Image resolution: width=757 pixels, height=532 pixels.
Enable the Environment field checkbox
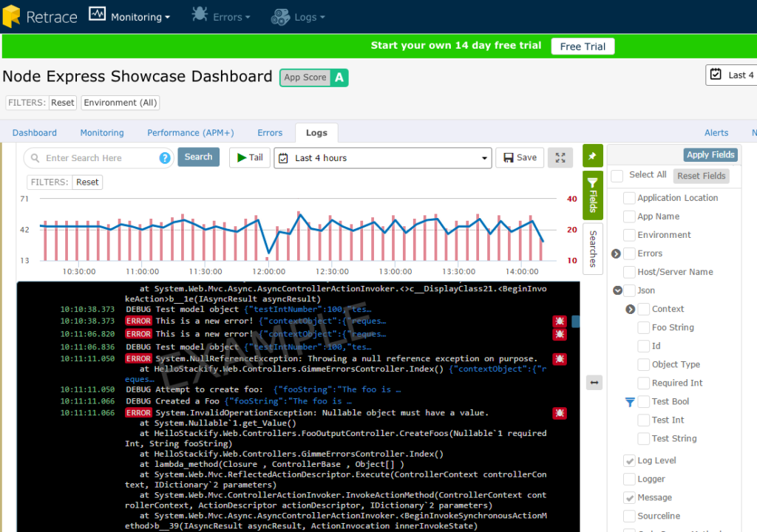tap(629, 235)
